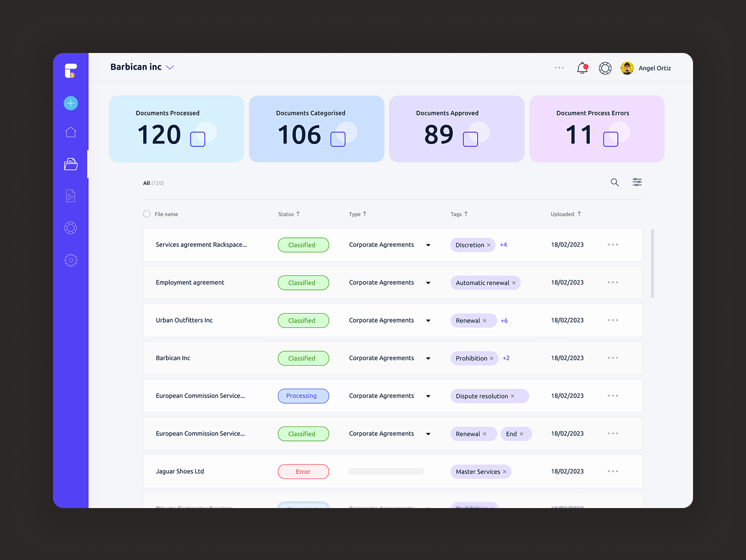This screenshot has height=560, width=746.
Task: Show the +4 more tags link
Action: click(x=503, y=245)
